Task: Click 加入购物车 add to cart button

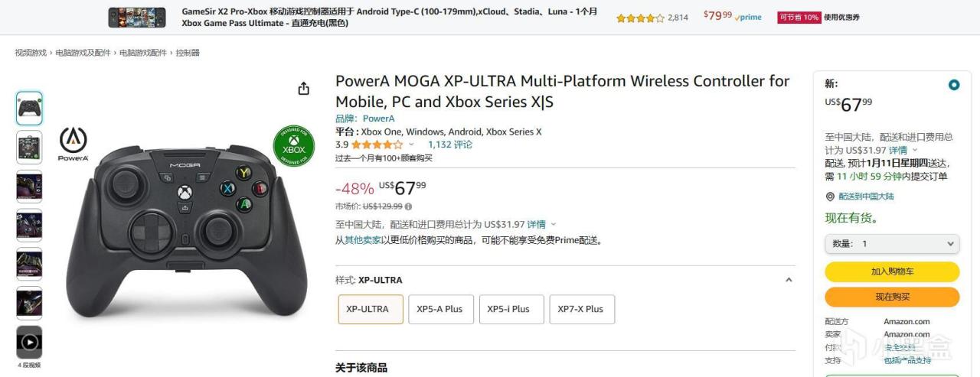Action: [892, 271]
